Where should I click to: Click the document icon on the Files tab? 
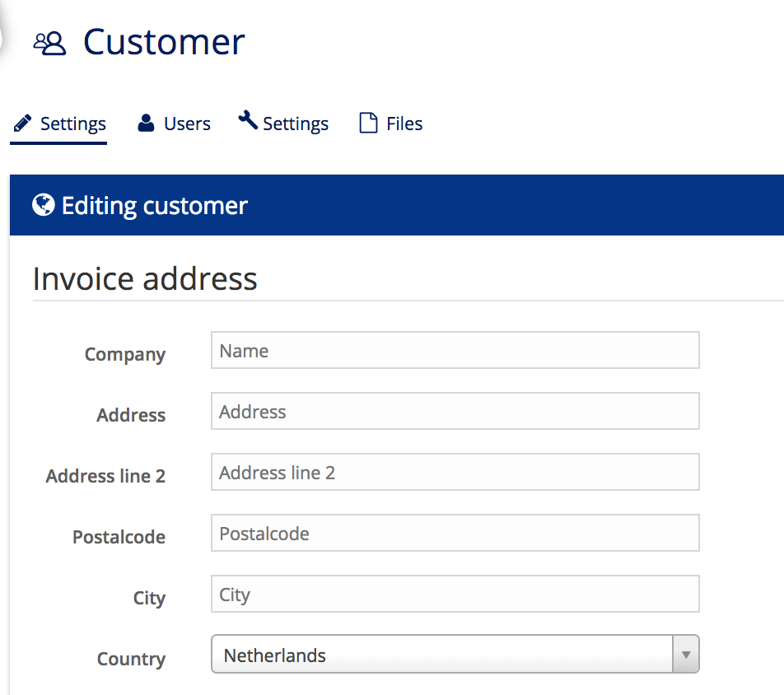click(x=368, y=123)
